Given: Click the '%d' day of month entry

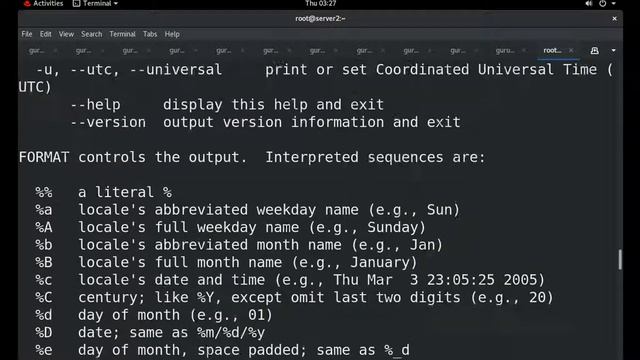Looking at the screenshot, I should (x=154, y=315).
